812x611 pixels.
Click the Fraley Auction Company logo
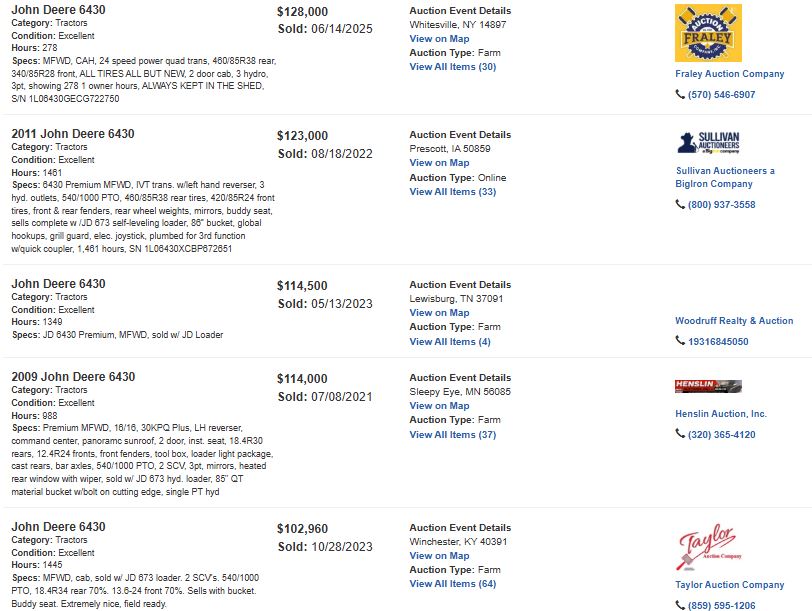pos(708,33)
